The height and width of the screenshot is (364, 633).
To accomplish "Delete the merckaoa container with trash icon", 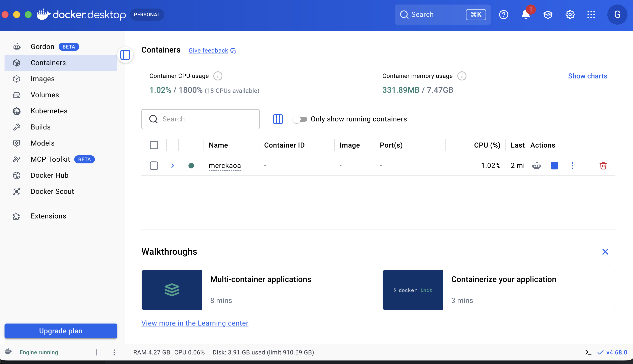I will (x=603, y=165).
